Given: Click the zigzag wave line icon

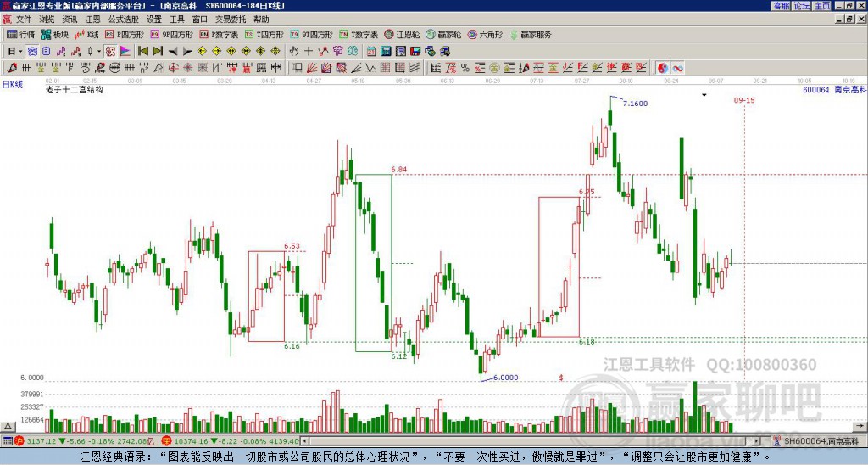Looking at the screenshot, I should pos(370,68).
